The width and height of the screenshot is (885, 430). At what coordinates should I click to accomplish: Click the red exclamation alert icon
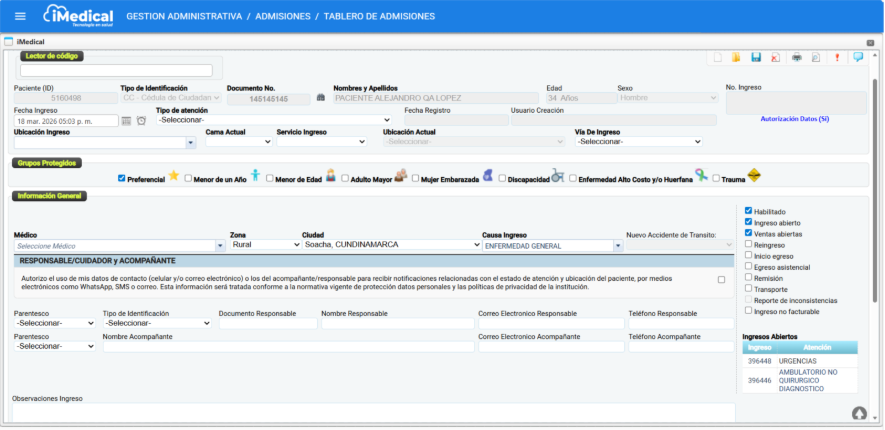[x=837, y=58]
